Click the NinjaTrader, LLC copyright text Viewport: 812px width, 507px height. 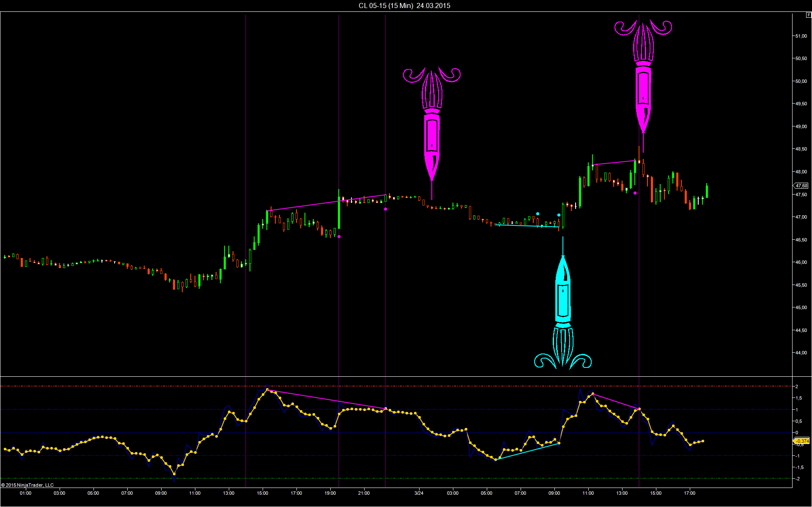[28, 485]
